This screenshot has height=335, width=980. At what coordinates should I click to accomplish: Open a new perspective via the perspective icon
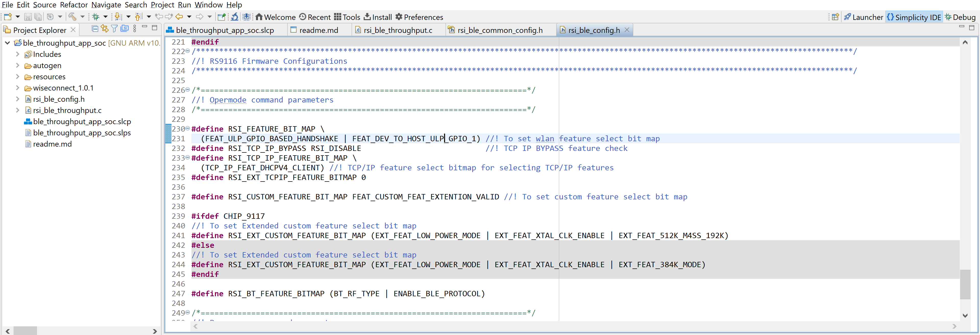point(836,17)
